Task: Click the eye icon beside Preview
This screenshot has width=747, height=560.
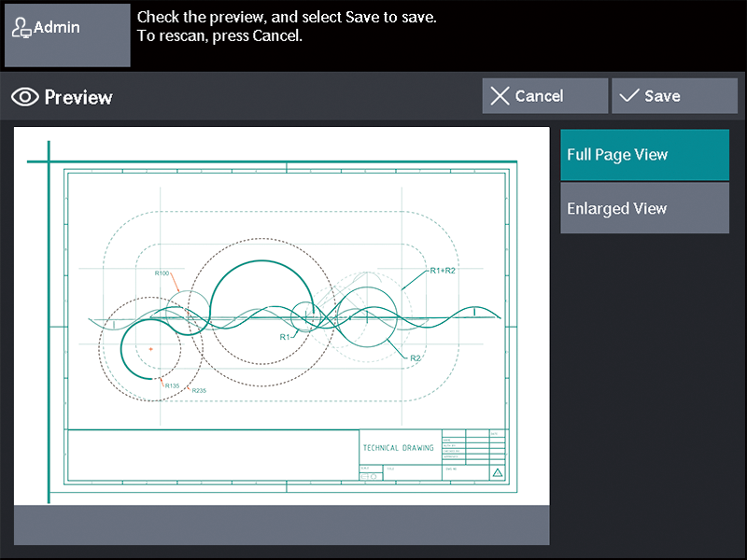Action: tap(25, 97)
